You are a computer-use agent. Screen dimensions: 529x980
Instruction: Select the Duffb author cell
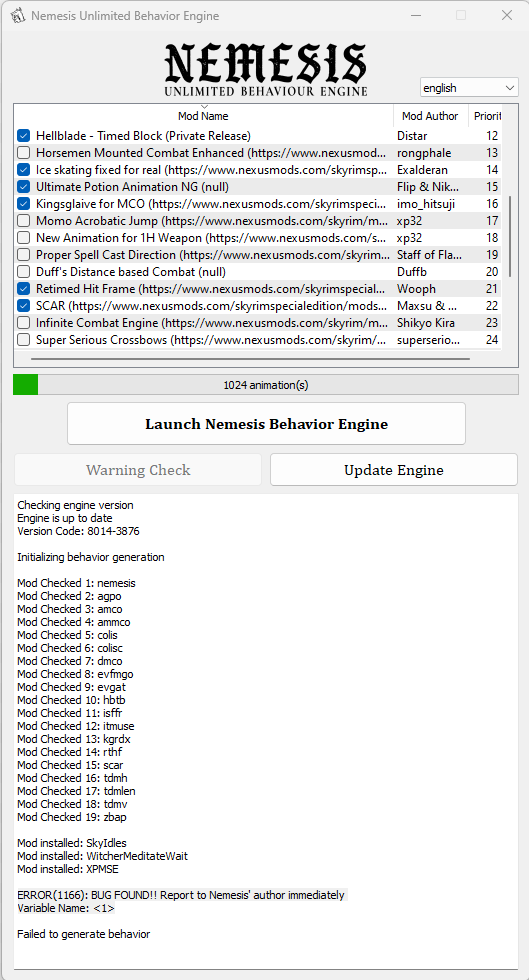(410, 272)
